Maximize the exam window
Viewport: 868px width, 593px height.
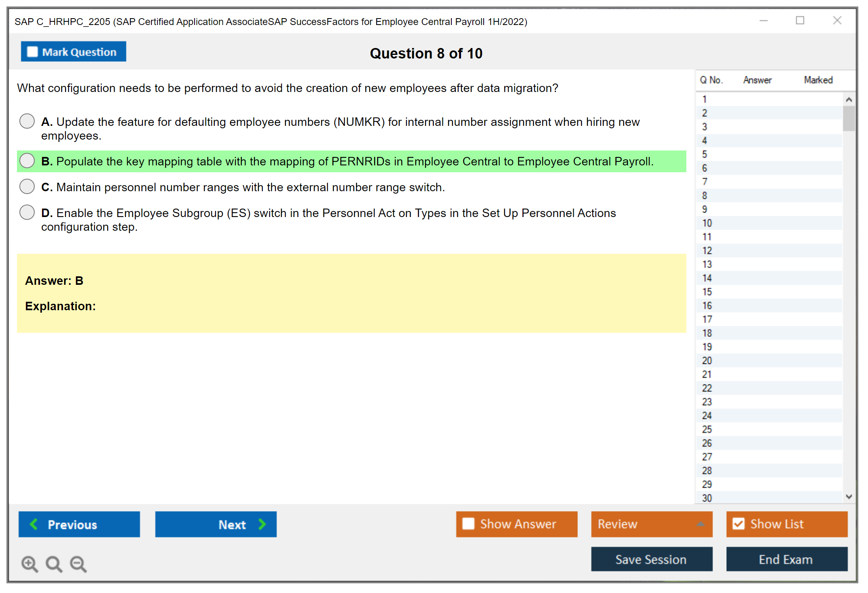(800, 21)
